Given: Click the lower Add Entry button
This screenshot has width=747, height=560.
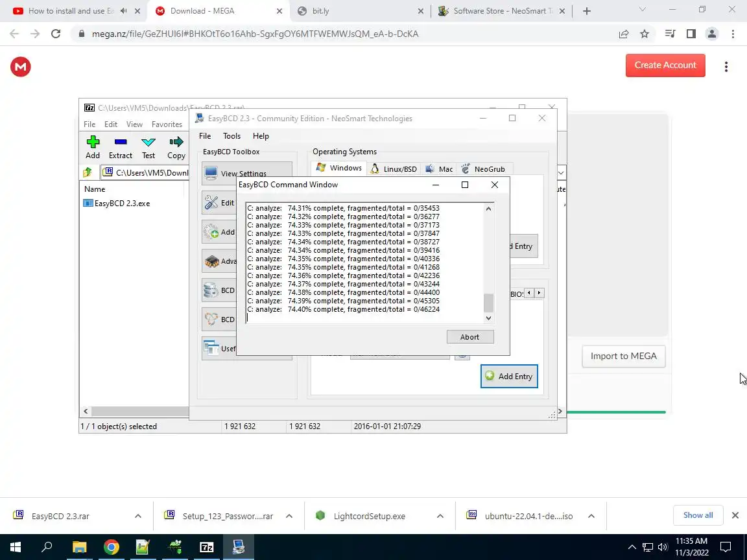Looking at the screenshot, I should (509, 376).
